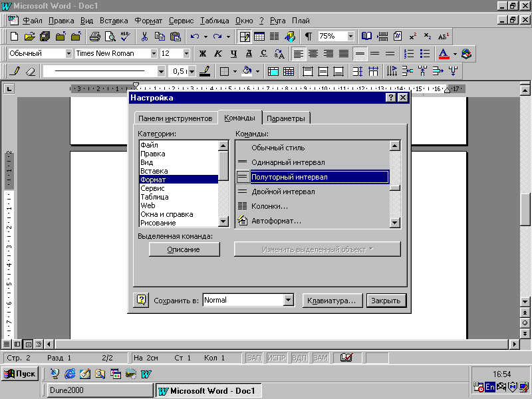Click the font color A icon

point(444,53)
